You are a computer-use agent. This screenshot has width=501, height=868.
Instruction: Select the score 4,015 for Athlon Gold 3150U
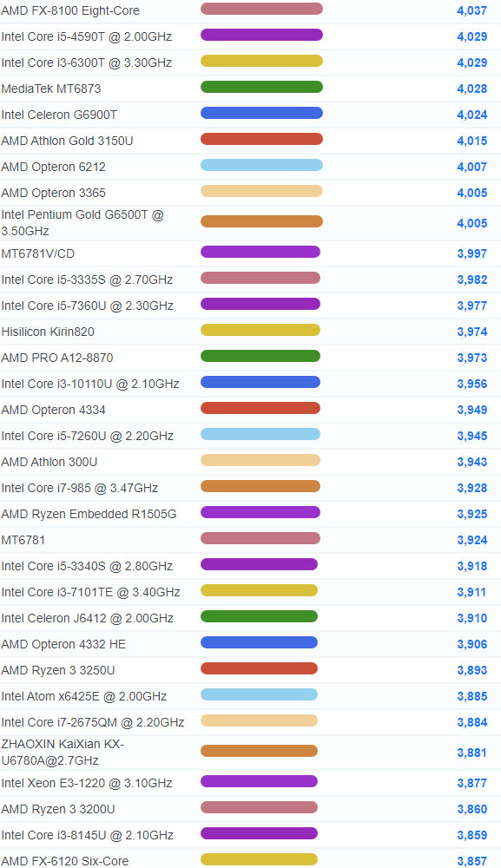click(471, 141)
